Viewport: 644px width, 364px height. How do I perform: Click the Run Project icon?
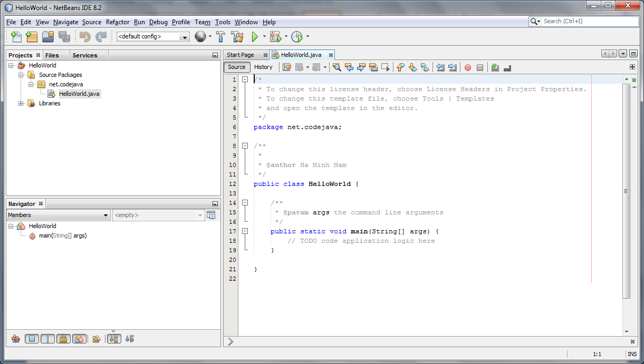point(256,36)
